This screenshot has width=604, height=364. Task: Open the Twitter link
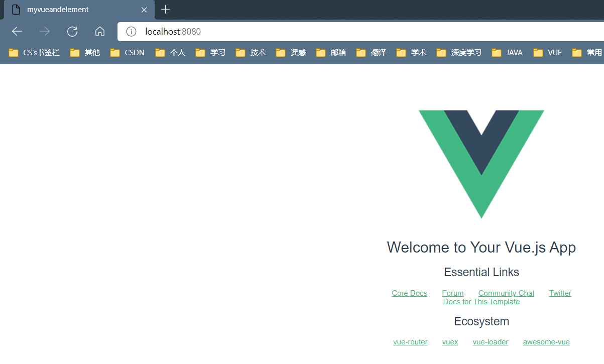[x=560, y=293]
